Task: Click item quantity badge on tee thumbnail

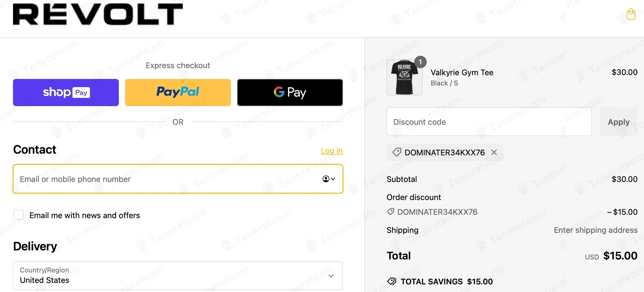Action: [x=420, y=62]
